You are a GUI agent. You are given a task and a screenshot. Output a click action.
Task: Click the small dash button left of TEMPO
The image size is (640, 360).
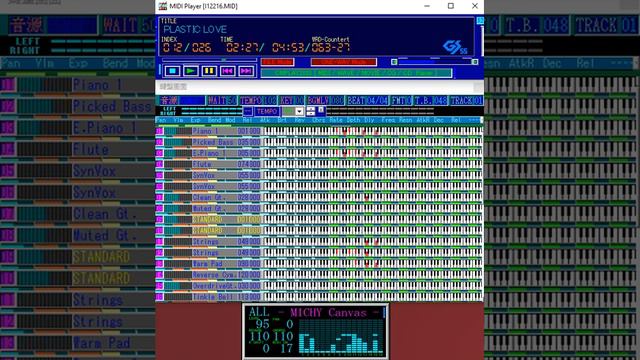pyautogui.click(x=248, y=111)
